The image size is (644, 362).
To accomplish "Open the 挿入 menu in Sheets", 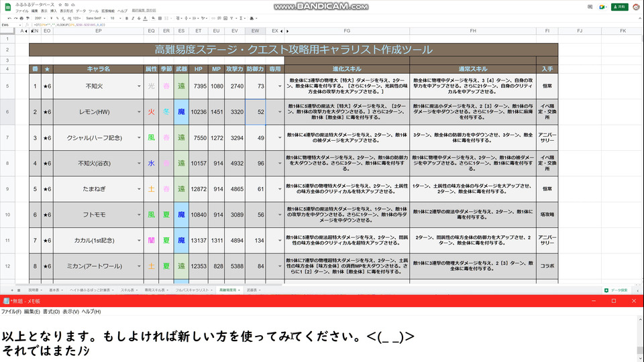I will (54, 11).
